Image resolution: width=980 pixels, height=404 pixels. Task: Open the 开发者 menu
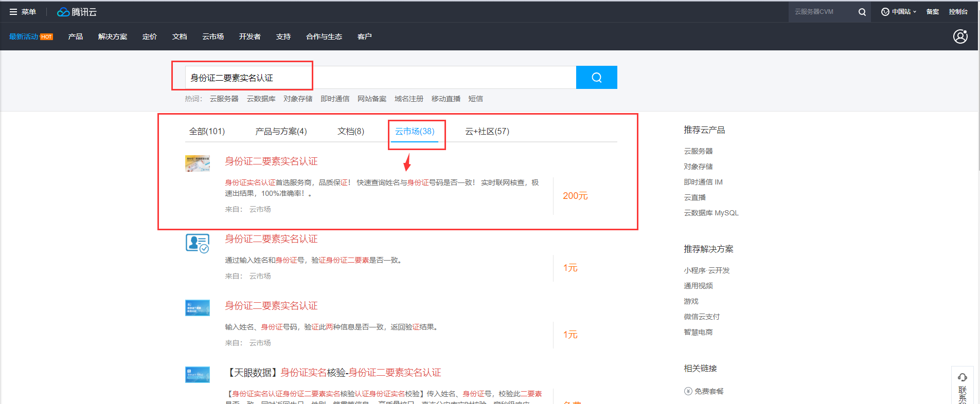tap(250, 36)
